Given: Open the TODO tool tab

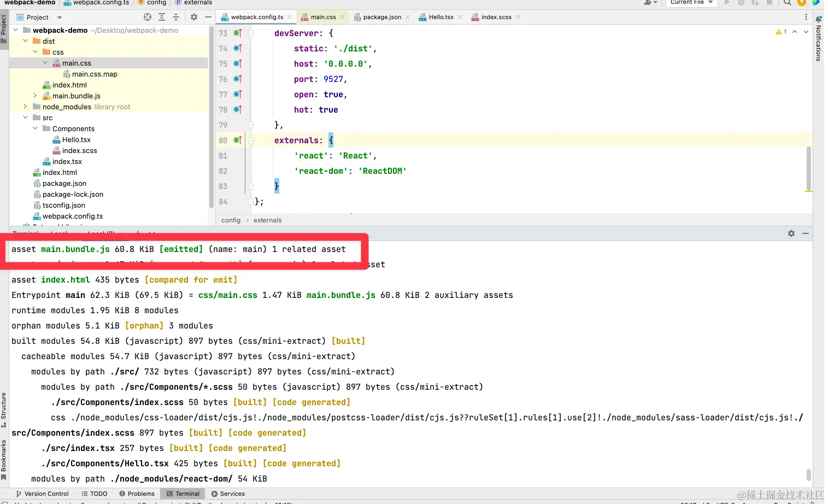Looking at the screenshot, I should pyautogui.click(x=95, y=494).
